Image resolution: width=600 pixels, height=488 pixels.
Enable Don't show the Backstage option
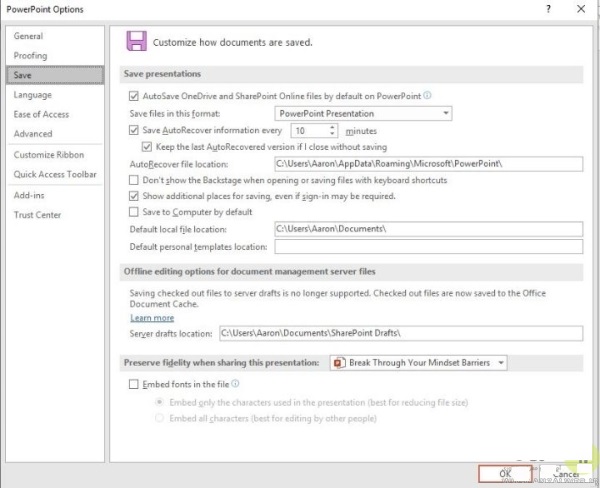pyautogui.click(x=135, y=180)
